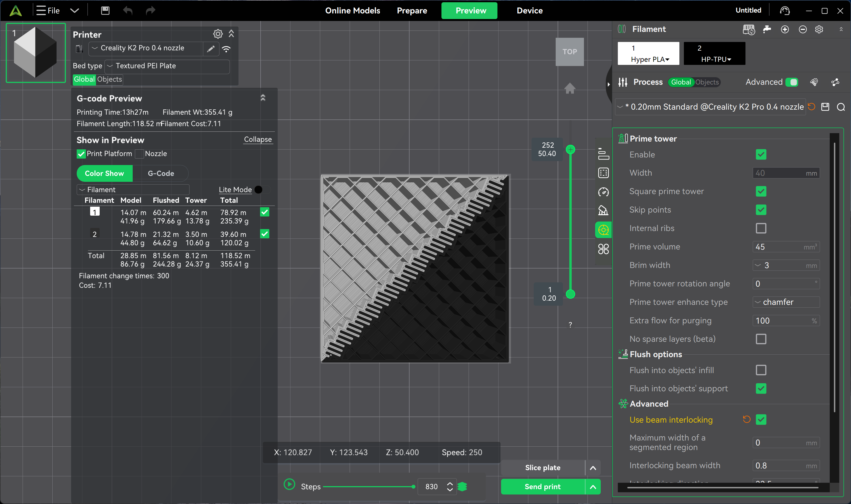
Task: Click the customer support headset icon
Action: [785, 11]
